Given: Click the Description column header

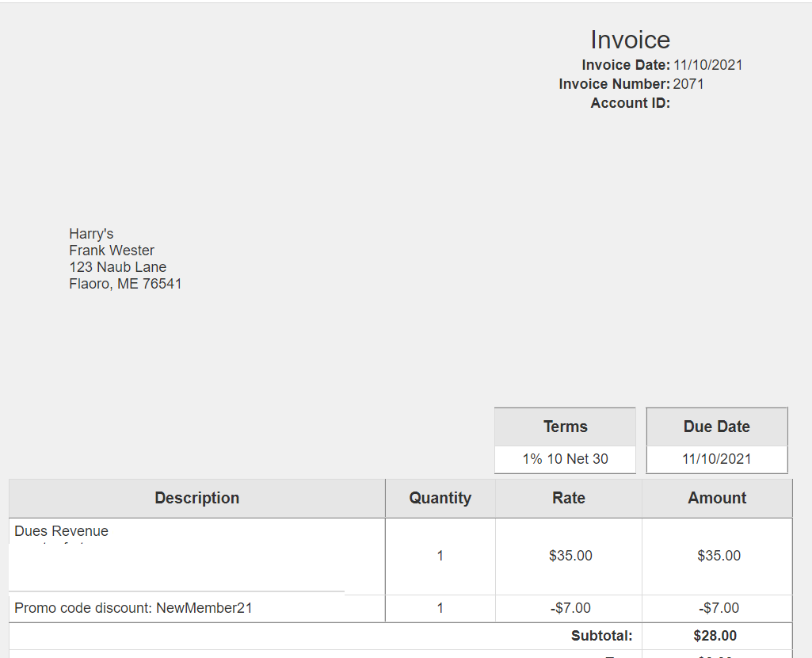Looking at the screenshot, I should point(196,498).
